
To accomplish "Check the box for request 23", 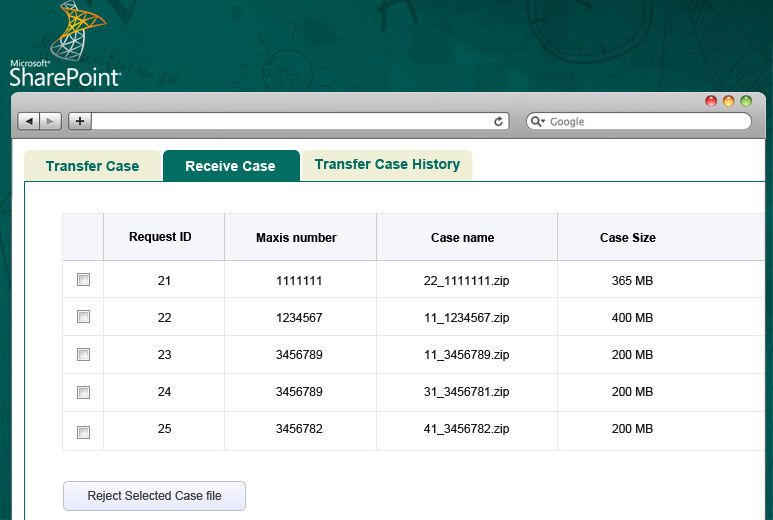I will pos(83,354).
